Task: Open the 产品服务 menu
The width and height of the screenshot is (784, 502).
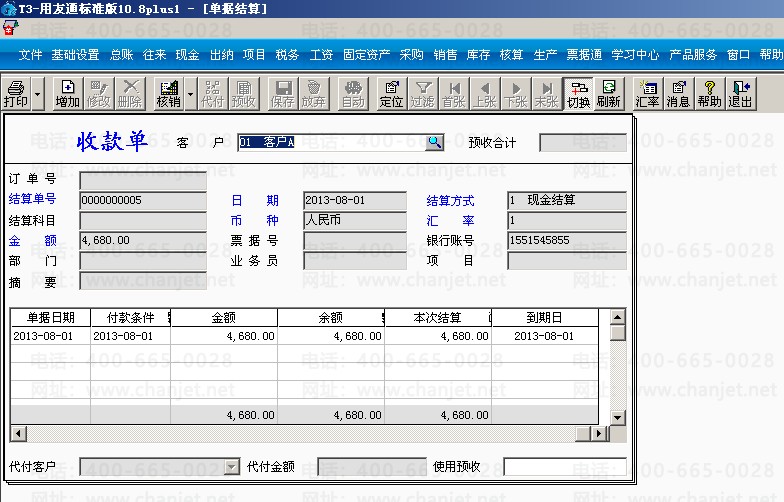Action: point(693,54)
